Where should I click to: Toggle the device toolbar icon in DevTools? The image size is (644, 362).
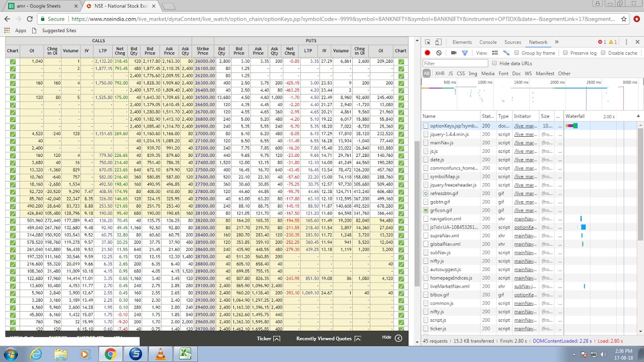click(x=438, y=42)
